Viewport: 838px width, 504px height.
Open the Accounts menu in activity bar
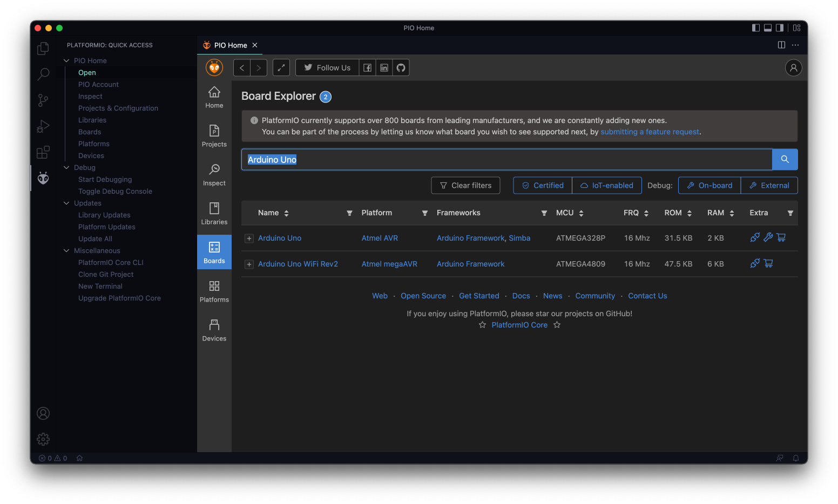(x=43, y=413)
